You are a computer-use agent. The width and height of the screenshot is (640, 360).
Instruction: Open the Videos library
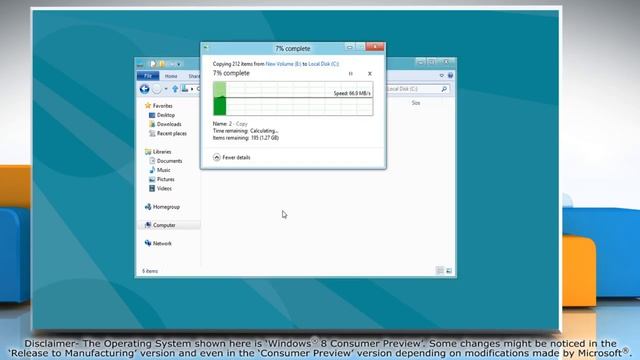coord(164,188)
